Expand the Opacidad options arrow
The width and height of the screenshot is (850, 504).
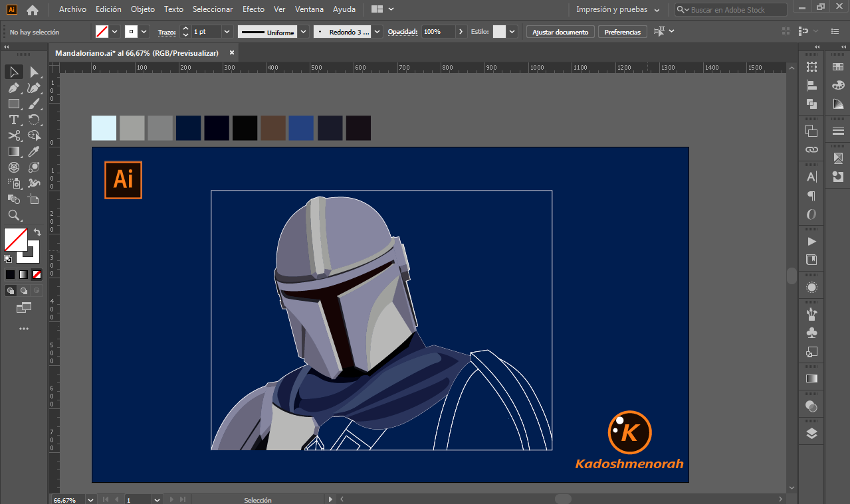point(461,31)
